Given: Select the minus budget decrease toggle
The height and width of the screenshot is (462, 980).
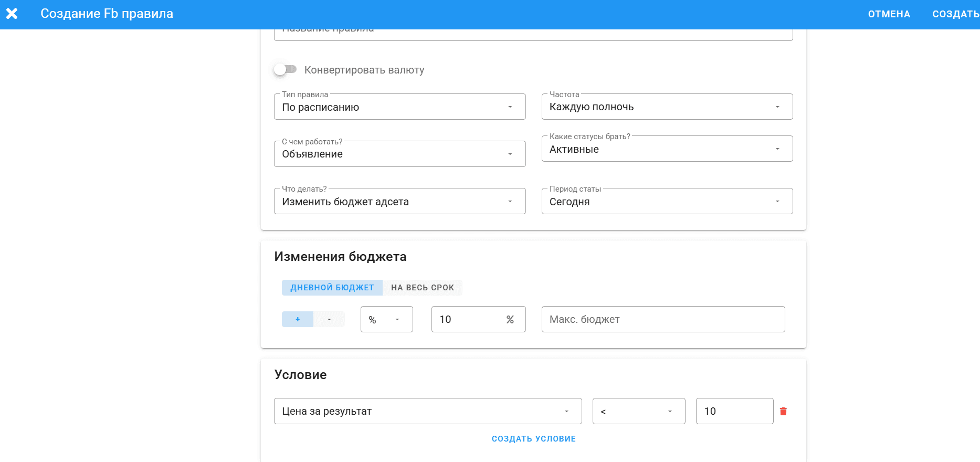Looking at the screenshot, I should (329, 319).
